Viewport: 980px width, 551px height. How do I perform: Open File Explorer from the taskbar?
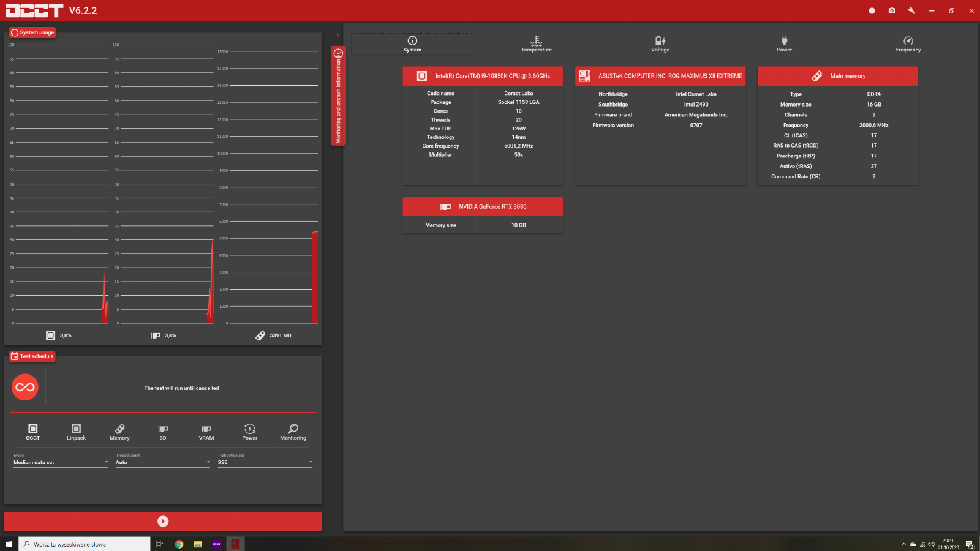click(198, 544)
